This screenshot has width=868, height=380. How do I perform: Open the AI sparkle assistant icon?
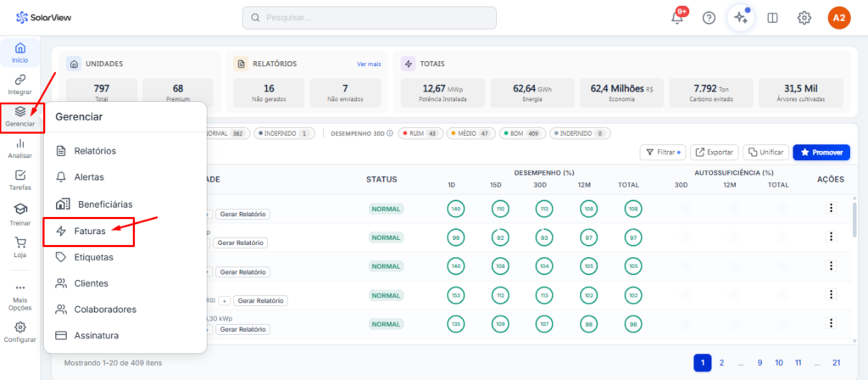pyautogui.click(x=741, y=18)
